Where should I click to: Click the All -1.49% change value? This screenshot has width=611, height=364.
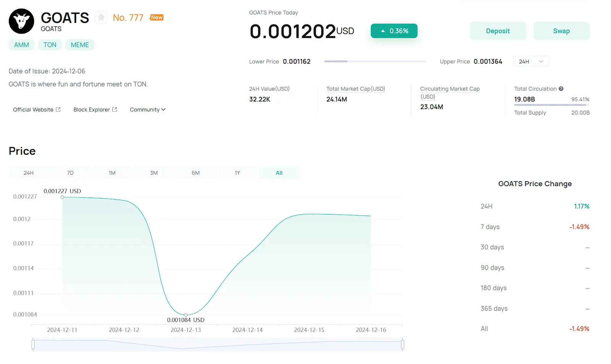pos(579,329)
